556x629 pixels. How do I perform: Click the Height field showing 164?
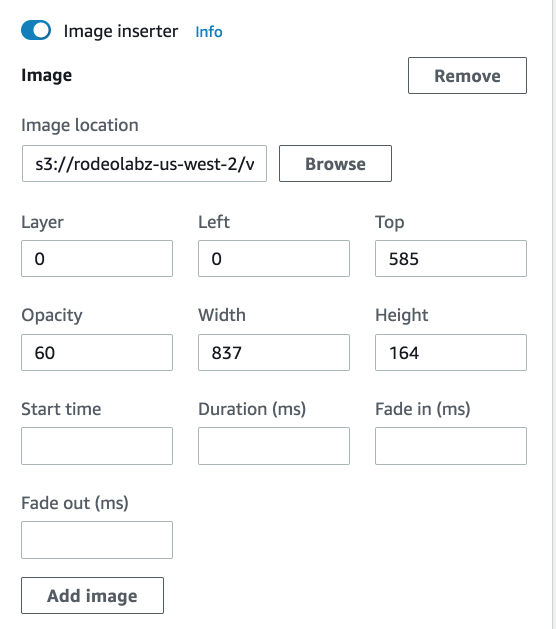point(451,352)
